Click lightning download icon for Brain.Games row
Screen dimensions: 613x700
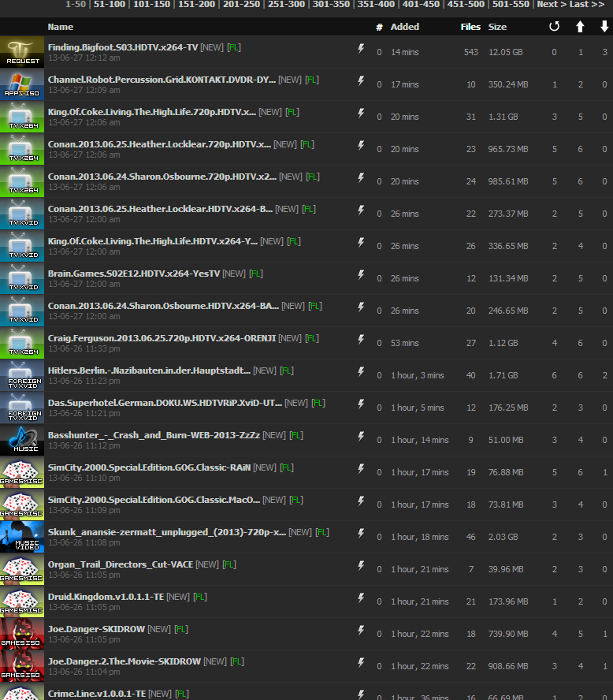tap(361, 274)
